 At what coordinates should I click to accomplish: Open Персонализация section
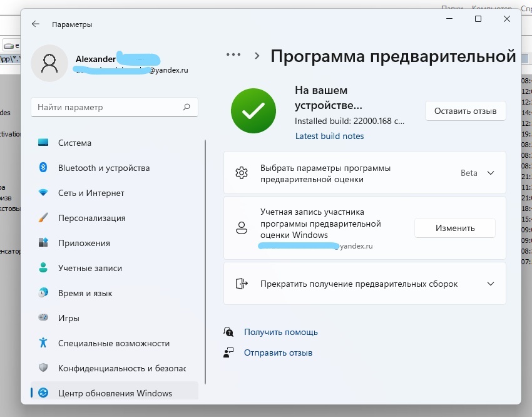tap(115, 218)
